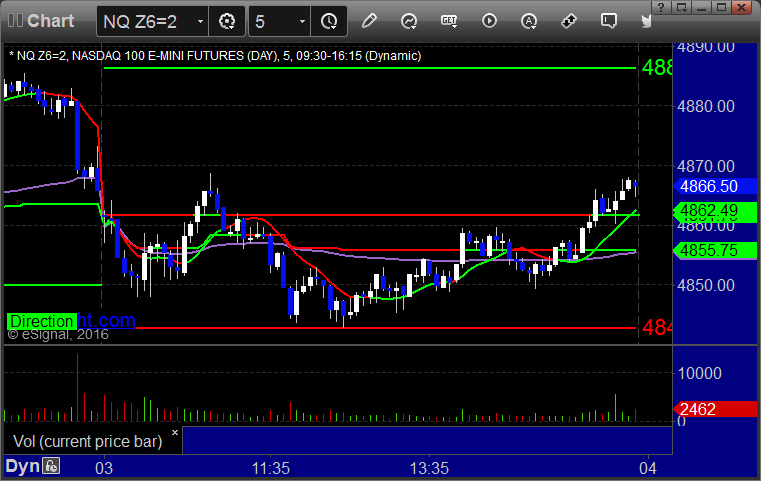Click the eSignal, 2016 copyright text
Viewport: 761px width, 481px height.
[x=58, y=334]
